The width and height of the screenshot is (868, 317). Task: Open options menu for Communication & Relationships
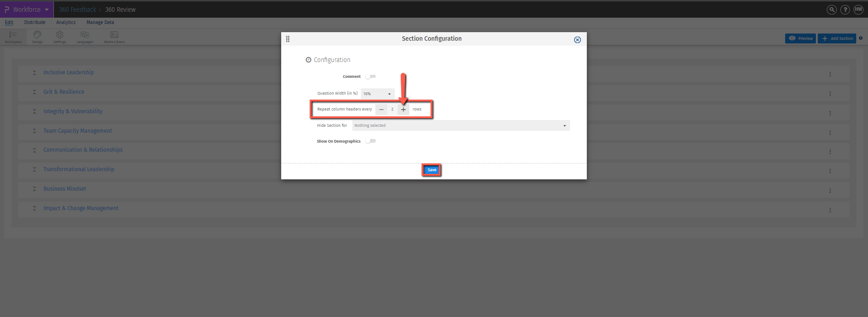coord(830,152)
